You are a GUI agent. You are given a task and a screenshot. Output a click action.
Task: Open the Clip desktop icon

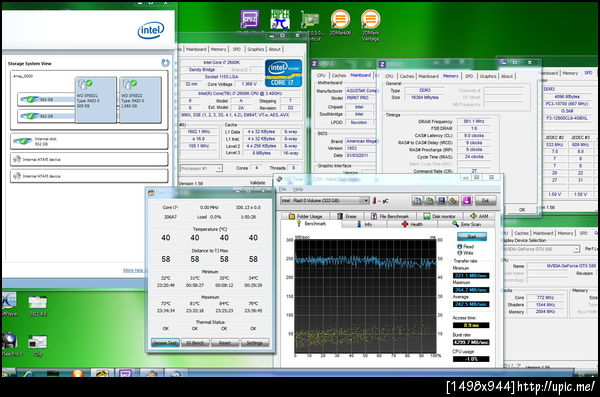point(38,342)
